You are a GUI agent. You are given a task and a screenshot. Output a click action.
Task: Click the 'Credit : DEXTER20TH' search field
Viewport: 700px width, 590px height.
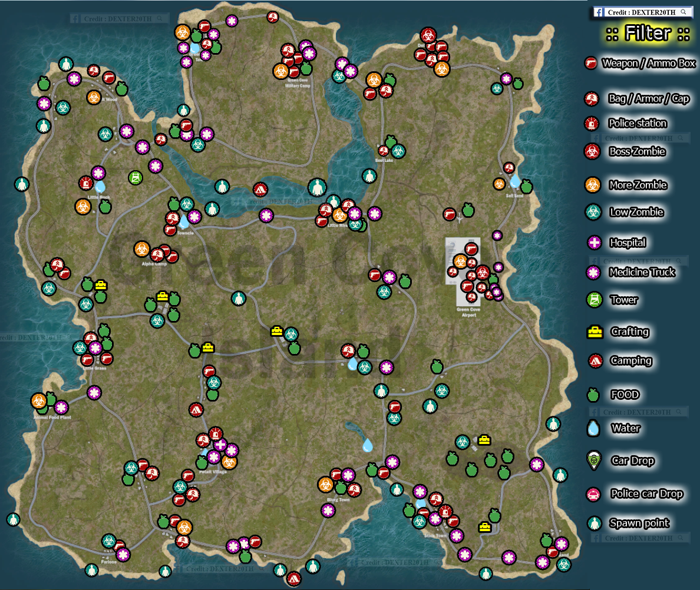point(642,12)
